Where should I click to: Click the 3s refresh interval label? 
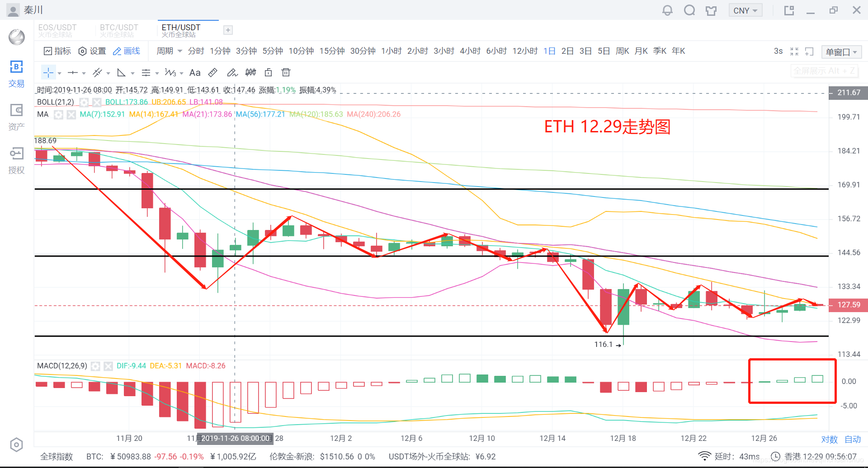coord(778,51)
